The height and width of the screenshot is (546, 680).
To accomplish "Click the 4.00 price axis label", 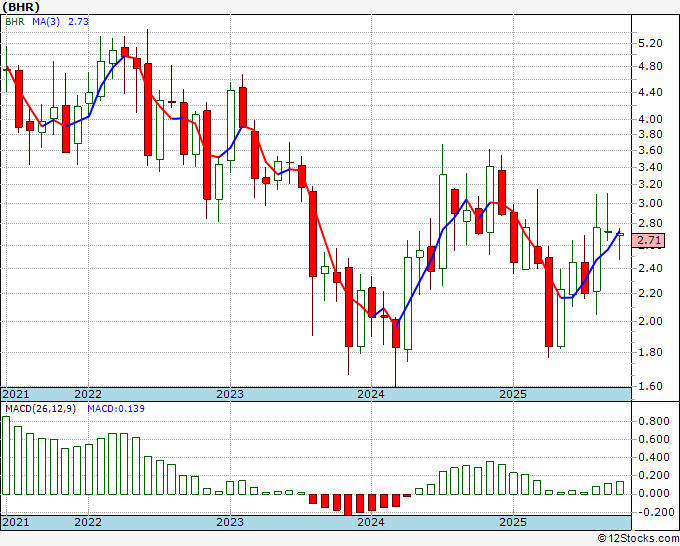I will click(x=650, y=119).
